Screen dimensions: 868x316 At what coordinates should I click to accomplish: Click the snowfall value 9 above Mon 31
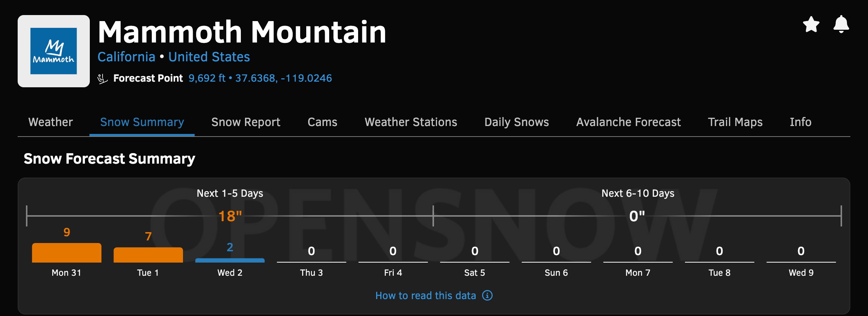67,232
